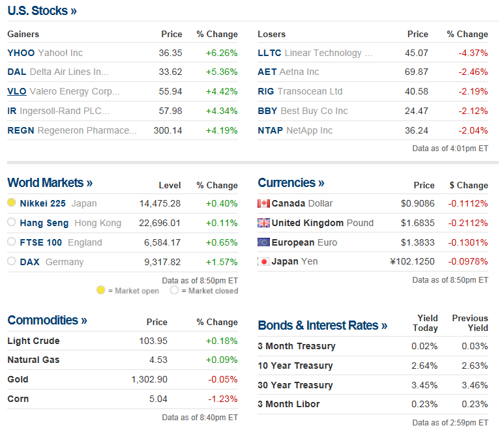
Task: Go to Bonds & Interest Rates section
Action: click(322, 326)
